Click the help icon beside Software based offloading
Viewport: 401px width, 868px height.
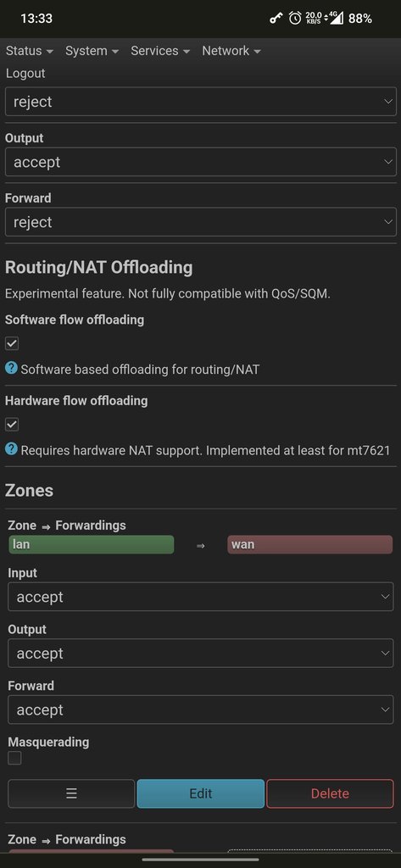pyautogui.click(x=11, y=368)
